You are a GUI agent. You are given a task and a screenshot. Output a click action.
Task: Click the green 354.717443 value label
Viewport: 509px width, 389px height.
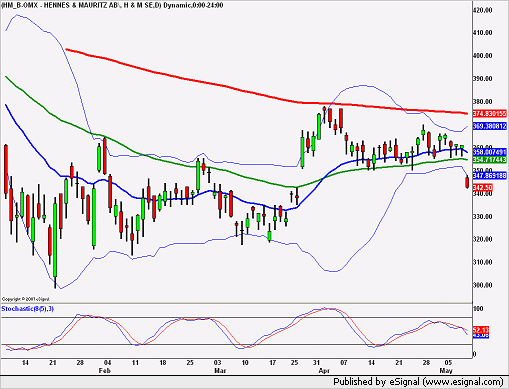point(490,160)
